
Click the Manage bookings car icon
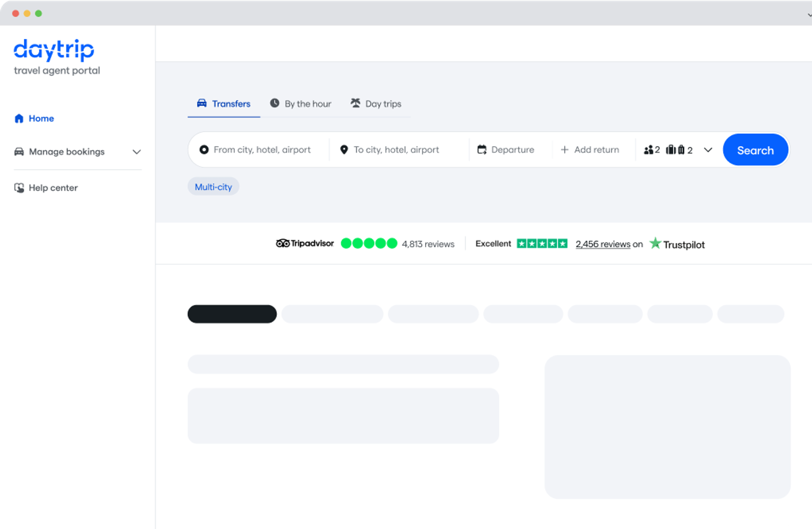pyautogui.click(x=19, y=152)
